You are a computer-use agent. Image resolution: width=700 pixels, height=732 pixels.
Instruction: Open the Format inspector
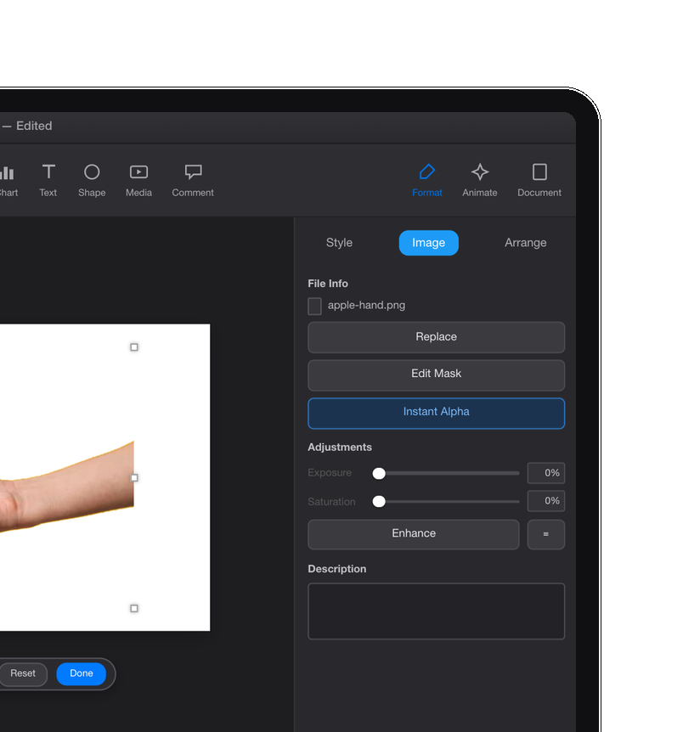pyautogui.click(x=426, y=180)
